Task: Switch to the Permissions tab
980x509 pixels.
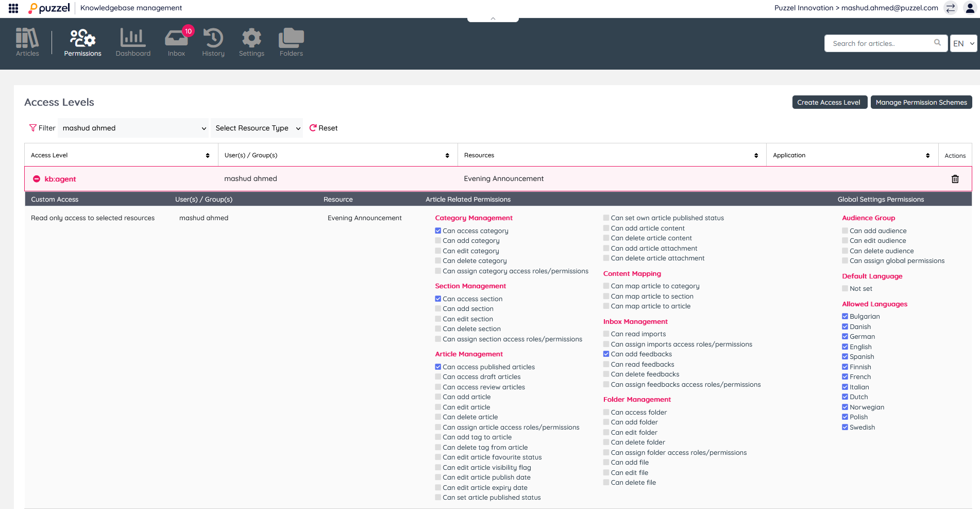Action: 82,42
